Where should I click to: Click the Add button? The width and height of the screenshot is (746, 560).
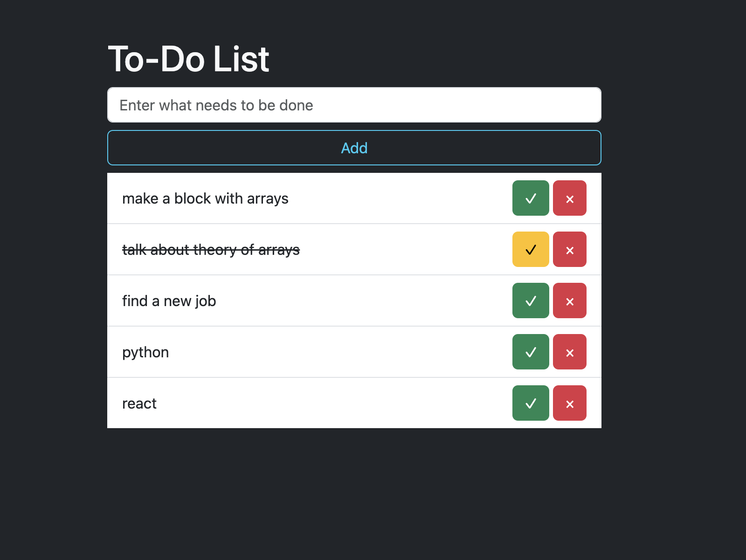354,148
